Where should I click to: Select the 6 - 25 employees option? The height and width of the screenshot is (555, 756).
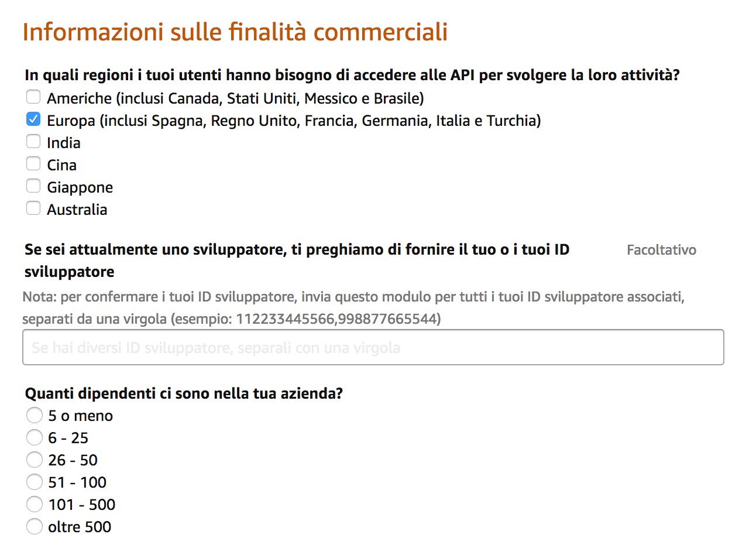tap(35, 437)
